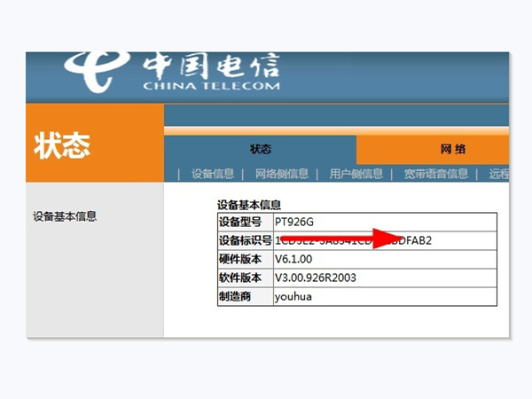Click the manufacturer value youhua
532x399 pixels.
pos(293,296)
